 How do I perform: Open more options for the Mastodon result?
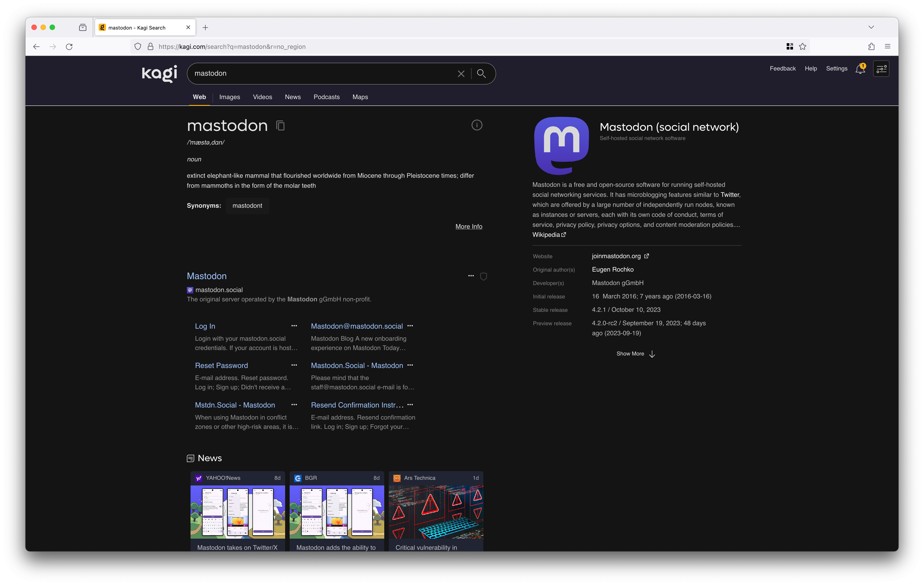coord(471,276)
